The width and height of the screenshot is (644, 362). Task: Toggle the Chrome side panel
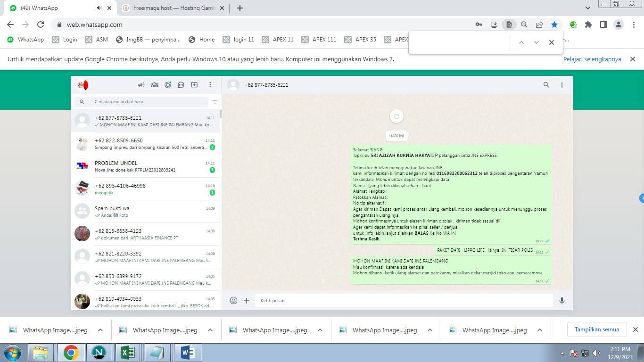point(603,25)
